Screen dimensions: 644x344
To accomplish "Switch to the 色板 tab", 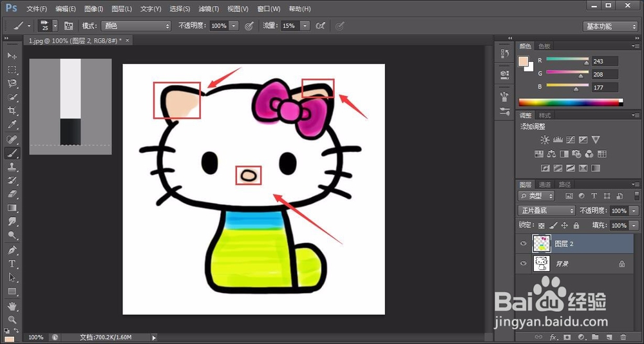I will (x=544, y=46).
